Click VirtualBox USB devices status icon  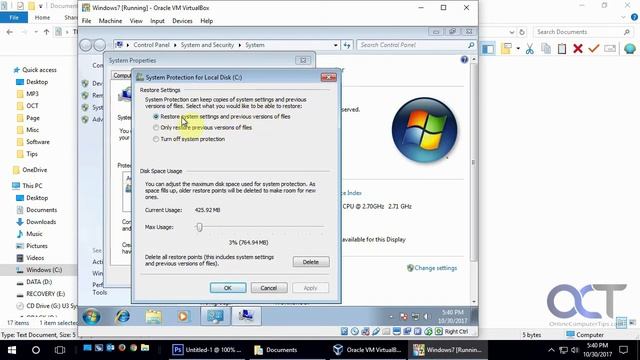[x=376, y=331]
